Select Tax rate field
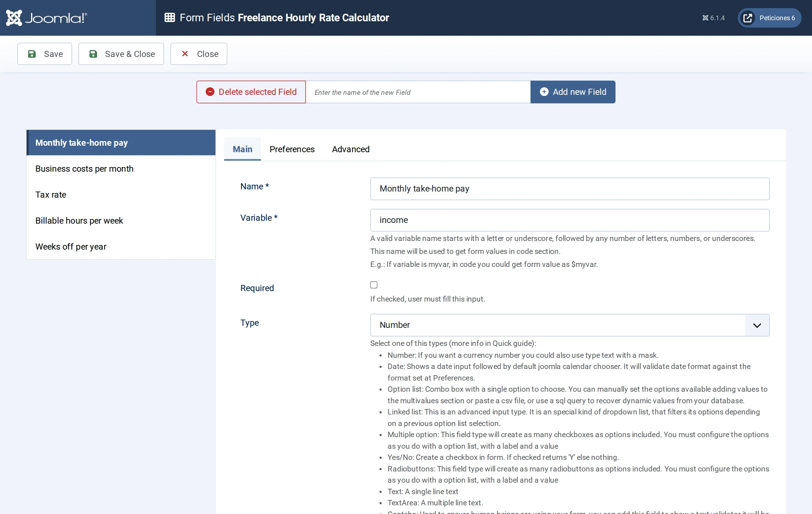The width and height of the screenshot is (812, 514). click(x=121, y=194)
